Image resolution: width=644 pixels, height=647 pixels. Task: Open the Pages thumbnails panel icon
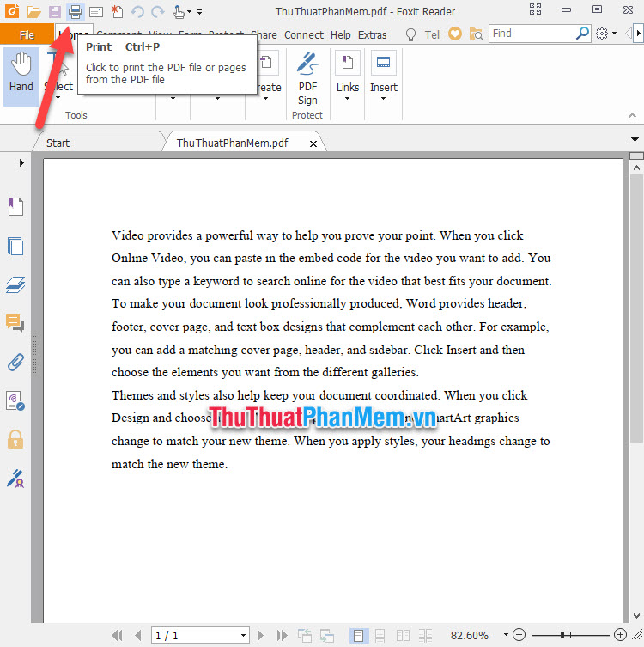pos(15,246)
